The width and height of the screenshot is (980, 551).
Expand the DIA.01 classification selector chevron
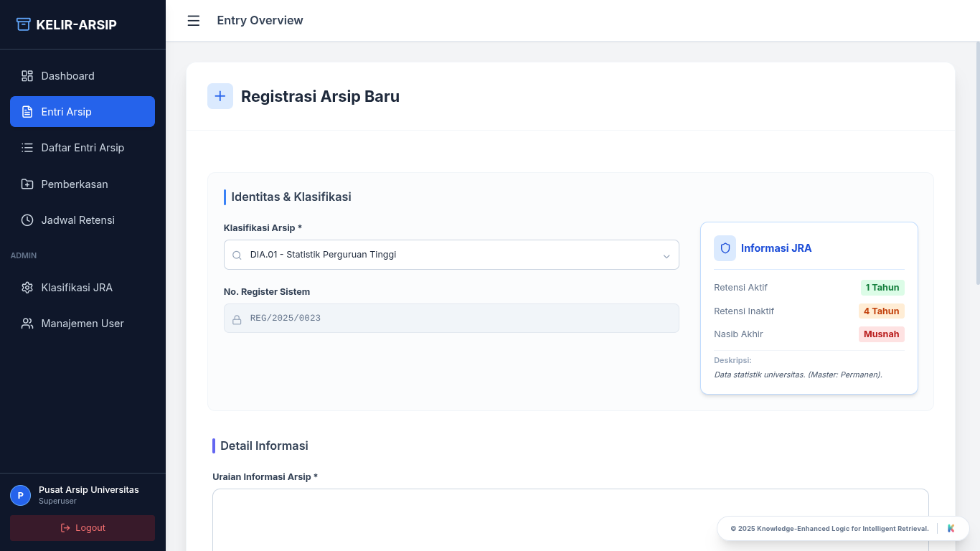666,255
